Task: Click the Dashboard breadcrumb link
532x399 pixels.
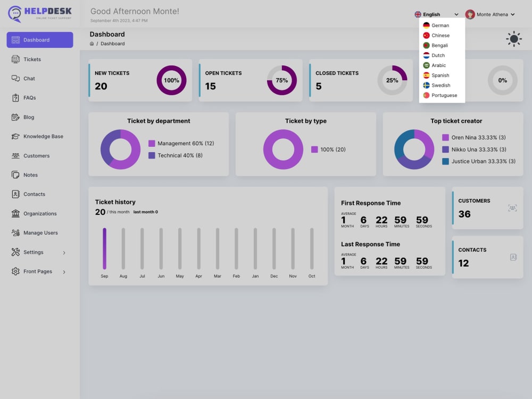Action: pyautogui.click(x=113, y=44)
